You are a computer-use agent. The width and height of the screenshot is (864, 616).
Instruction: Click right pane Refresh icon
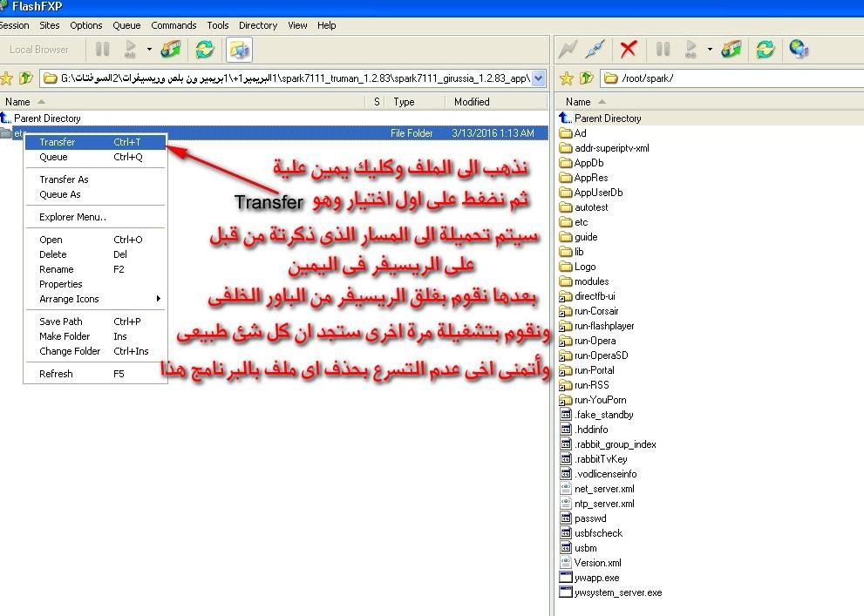coord(765,50)
